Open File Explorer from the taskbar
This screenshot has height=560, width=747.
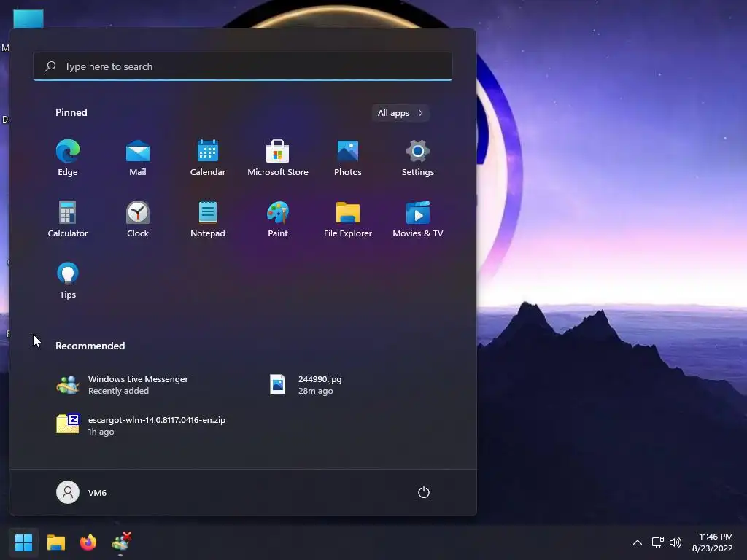tap(55, 542)
